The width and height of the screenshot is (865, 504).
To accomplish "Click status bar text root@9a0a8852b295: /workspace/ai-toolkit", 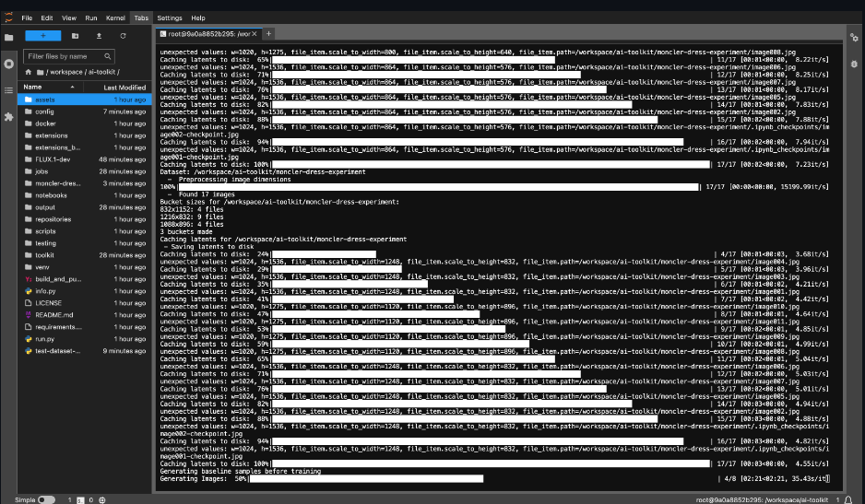I will pos(762,500).
